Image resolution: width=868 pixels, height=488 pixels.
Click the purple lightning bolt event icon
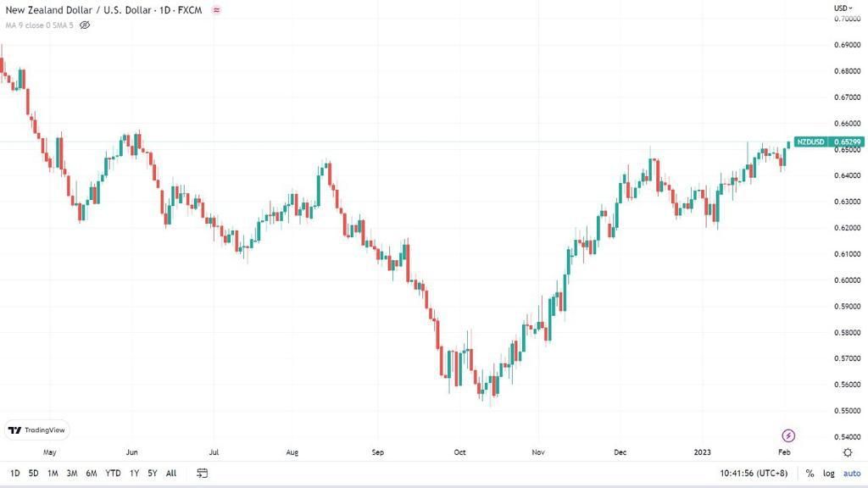[788, 435]
